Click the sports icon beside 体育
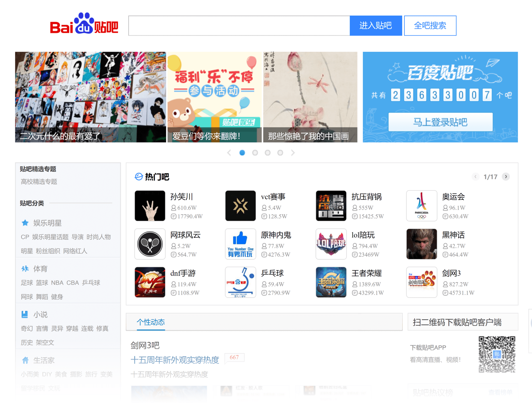The height and width of the screenshot is (403, 532). click(x=25, y=268)
